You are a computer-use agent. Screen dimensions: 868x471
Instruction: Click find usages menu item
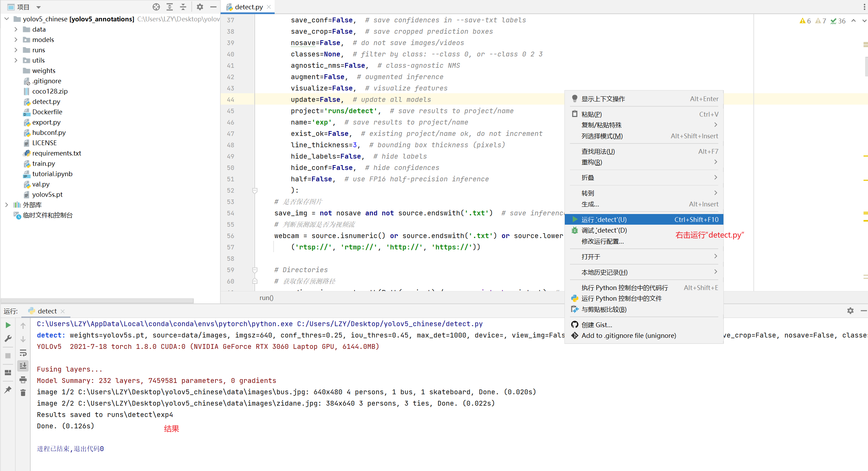pos(644,151)
